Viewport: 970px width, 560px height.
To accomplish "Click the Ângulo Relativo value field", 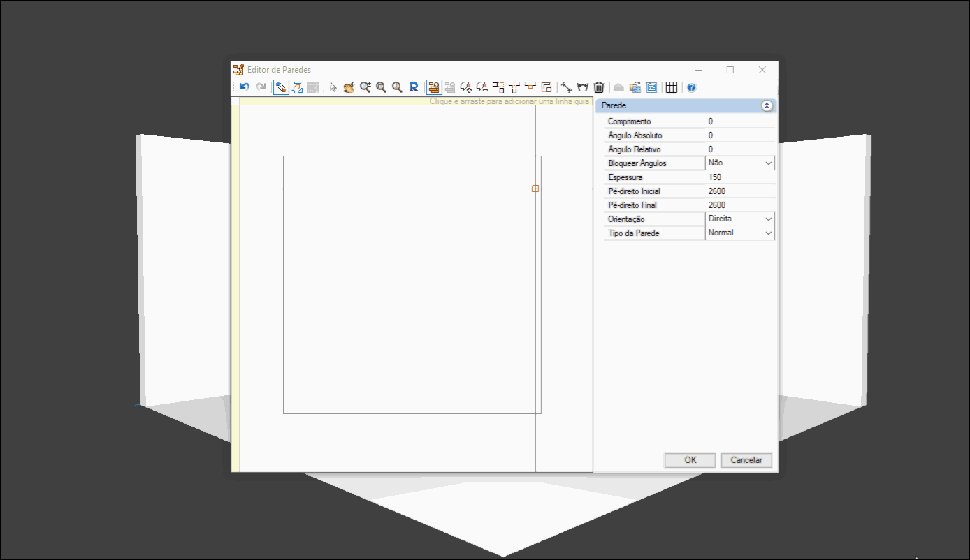I will (740, 149).
